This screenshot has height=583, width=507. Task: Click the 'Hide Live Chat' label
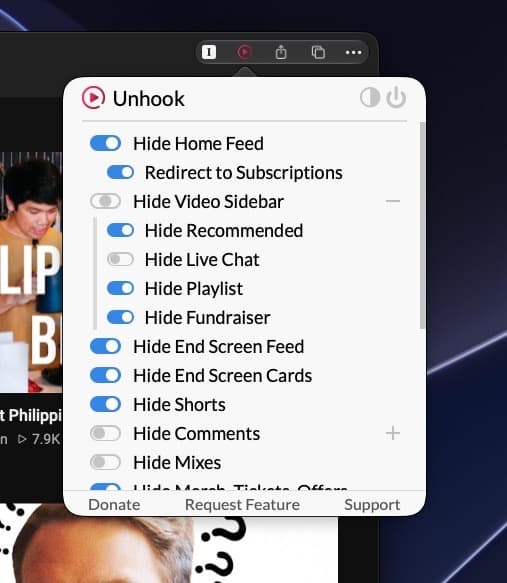[202, 260]
